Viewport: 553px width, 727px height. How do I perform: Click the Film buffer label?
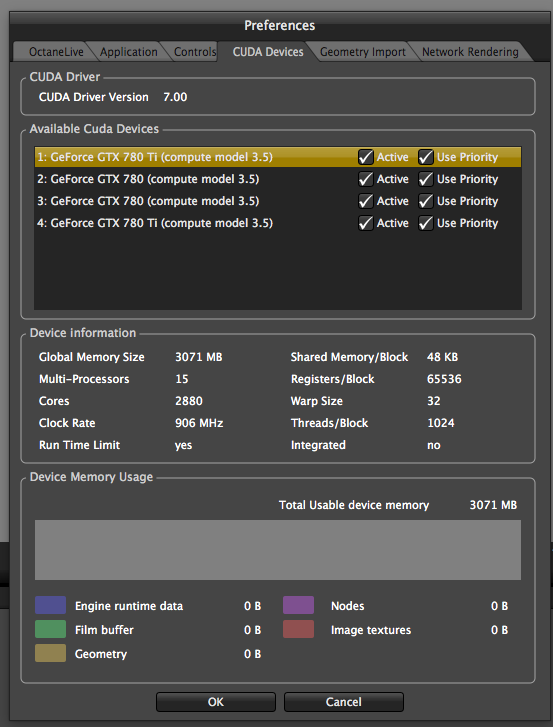(x=104, y=630)
